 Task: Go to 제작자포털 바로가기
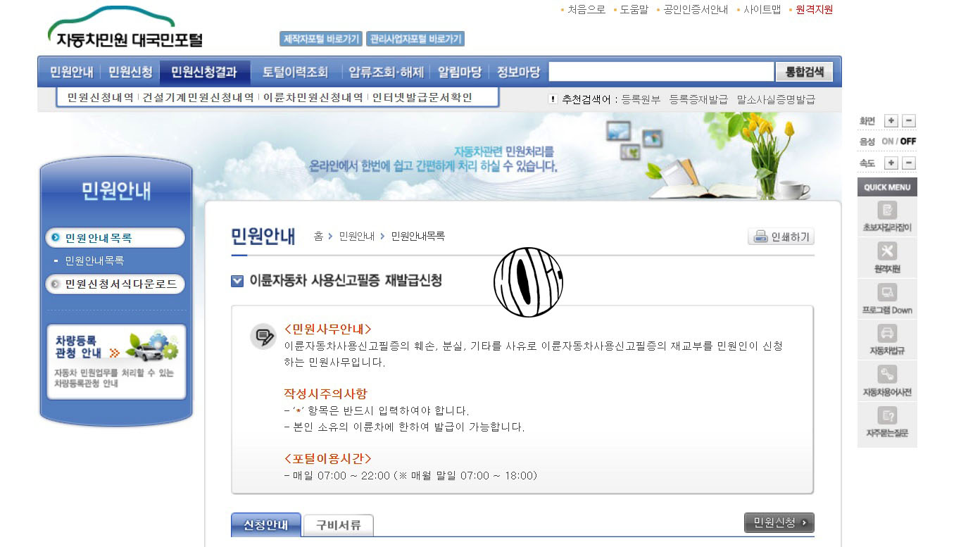pyautogui.click(x=321, y=39)
